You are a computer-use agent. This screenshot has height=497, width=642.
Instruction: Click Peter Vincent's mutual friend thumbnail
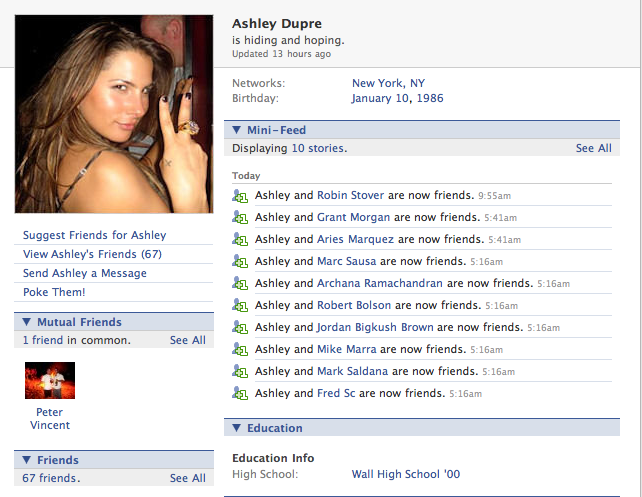50,380
